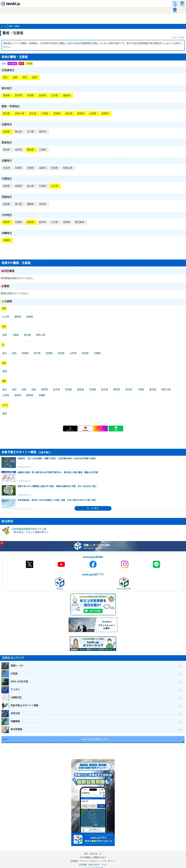
Task: Open YouTube icon under tenki.jp公式SNS
Action: click(x=61, y=564)
